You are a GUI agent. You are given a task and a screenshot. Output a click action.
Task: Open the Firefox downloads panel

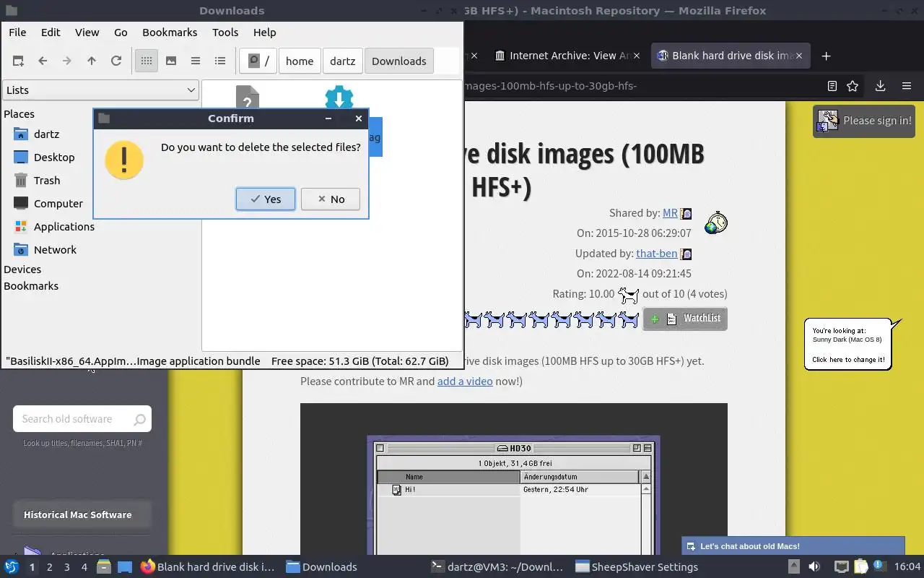(880, 86)
